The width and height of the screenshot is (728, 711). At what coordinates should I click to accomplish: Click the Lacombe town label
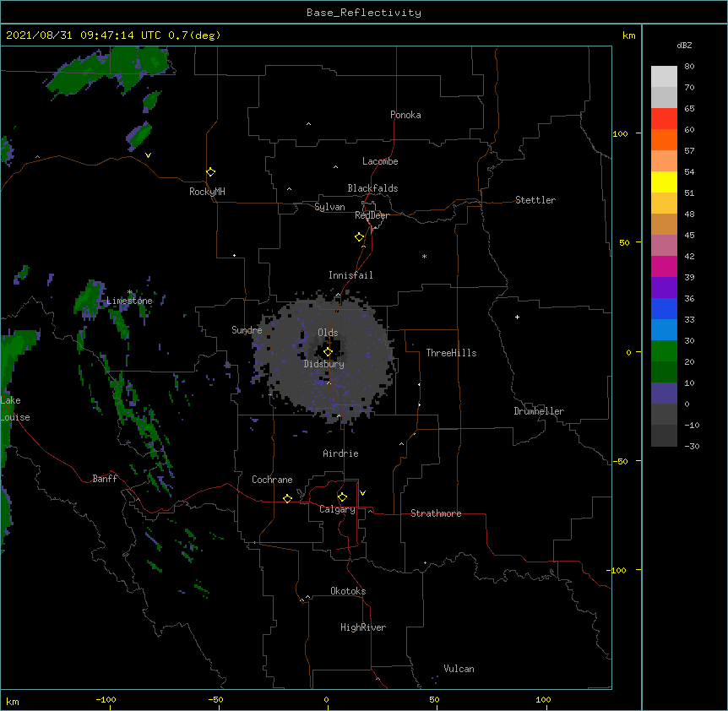[x=380, y=161]
